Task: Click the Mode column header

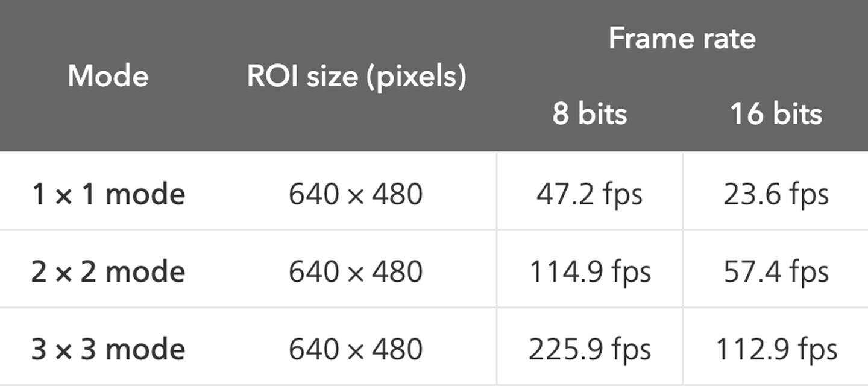Action: (x=108, y=77)
